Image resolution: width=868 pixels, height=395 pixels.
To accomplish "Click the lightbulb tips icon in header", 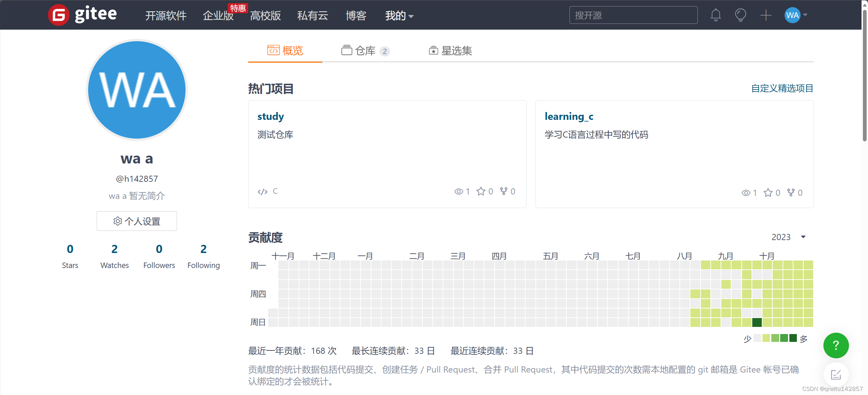I will (x=740, y=15).
